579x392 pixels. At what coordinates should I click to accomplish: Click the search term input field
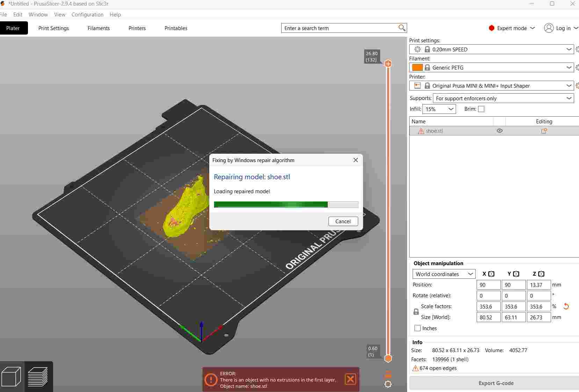[x=335, y=28]
